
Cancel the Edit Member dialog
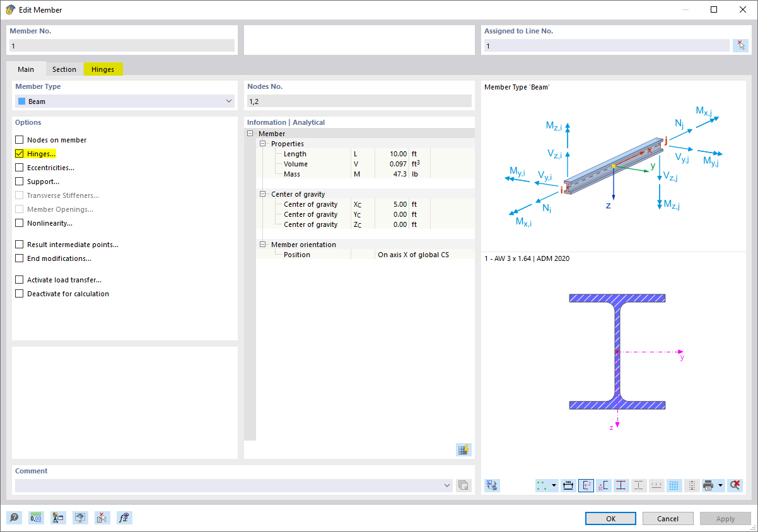pos(667,518)
